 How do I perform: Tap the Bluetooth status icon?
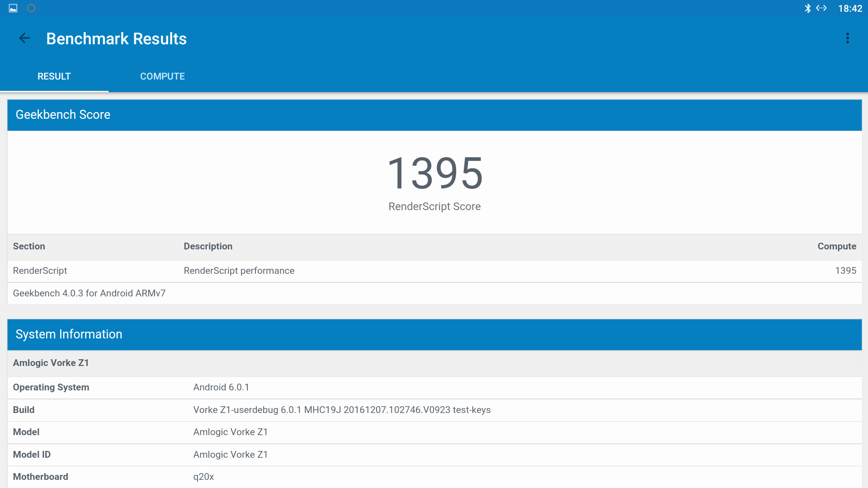click(x=807, y=8)
